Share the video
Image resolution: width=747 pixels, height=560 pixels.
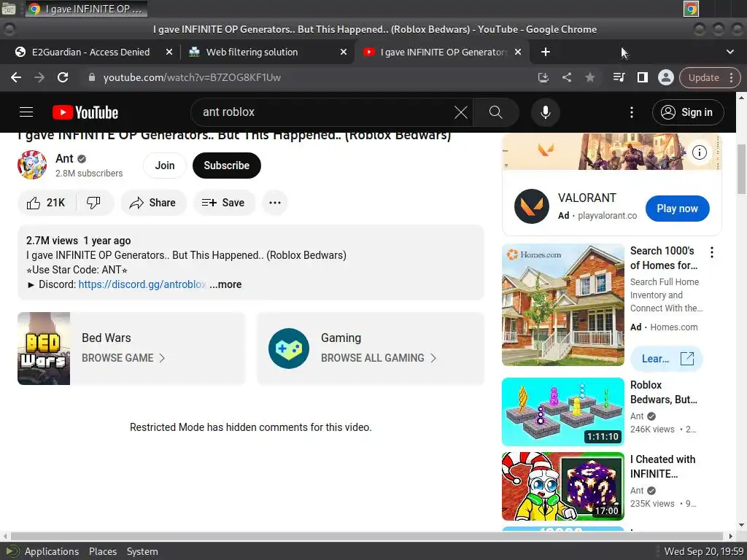[153, 203]
